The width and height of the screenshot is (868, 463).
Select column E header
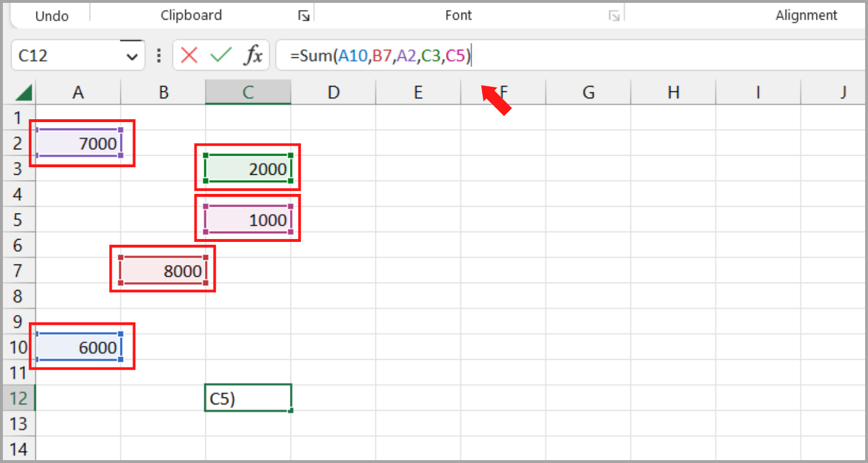(418, 92)
